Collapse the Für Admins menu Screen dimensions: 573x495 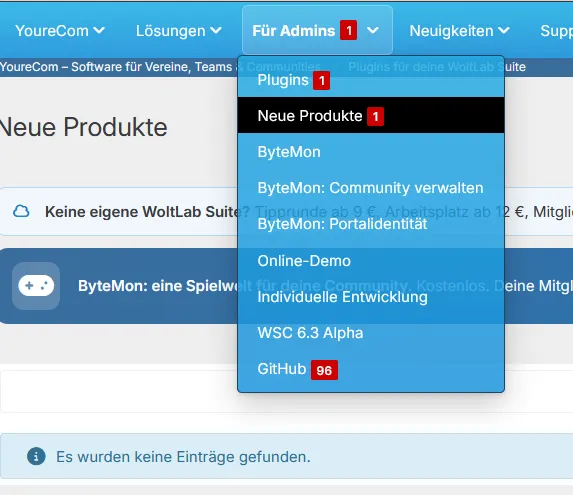click(317, 30)
